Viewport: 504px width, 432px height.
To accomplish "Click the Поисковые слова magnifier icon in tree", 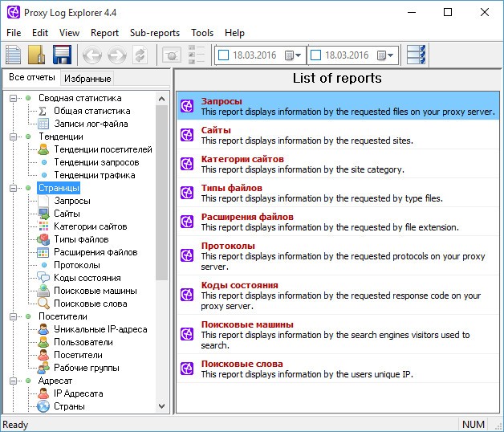I will point(43,304).
